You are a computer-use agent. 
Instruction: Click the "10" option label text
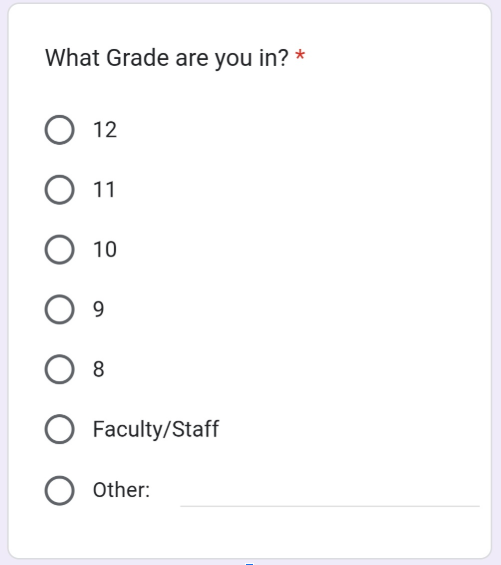click(105, 249)
